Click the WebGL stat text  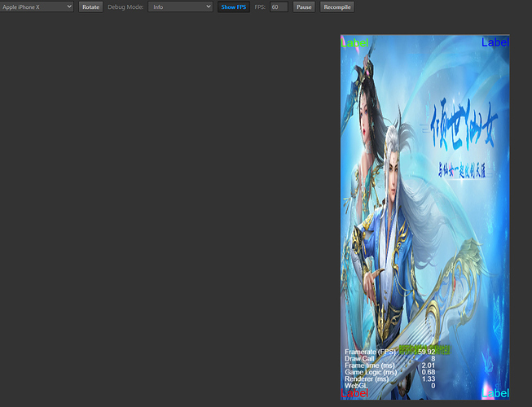pos(356,386)
